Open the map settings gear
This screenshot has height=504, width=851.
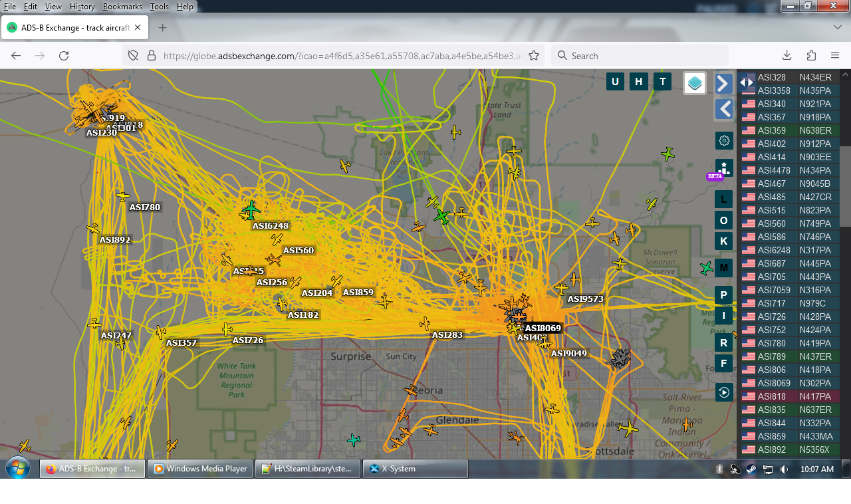pos(724,140)
